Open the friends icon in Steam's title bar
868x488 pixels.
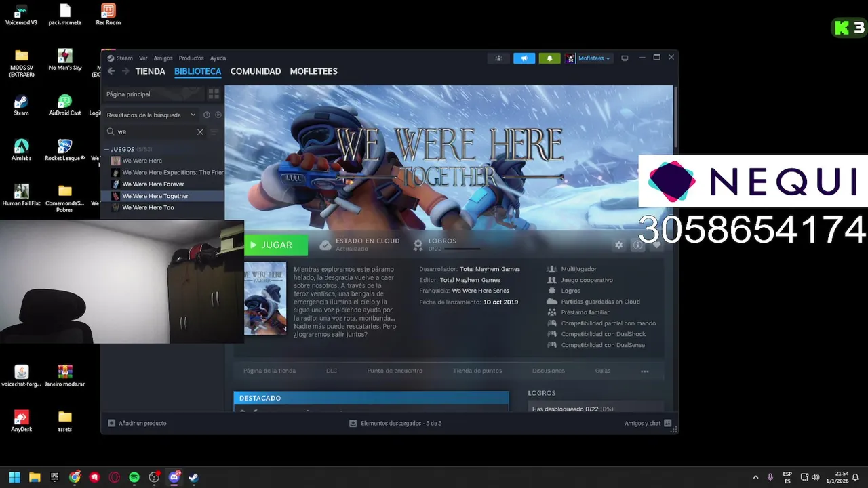click(498, 58)
